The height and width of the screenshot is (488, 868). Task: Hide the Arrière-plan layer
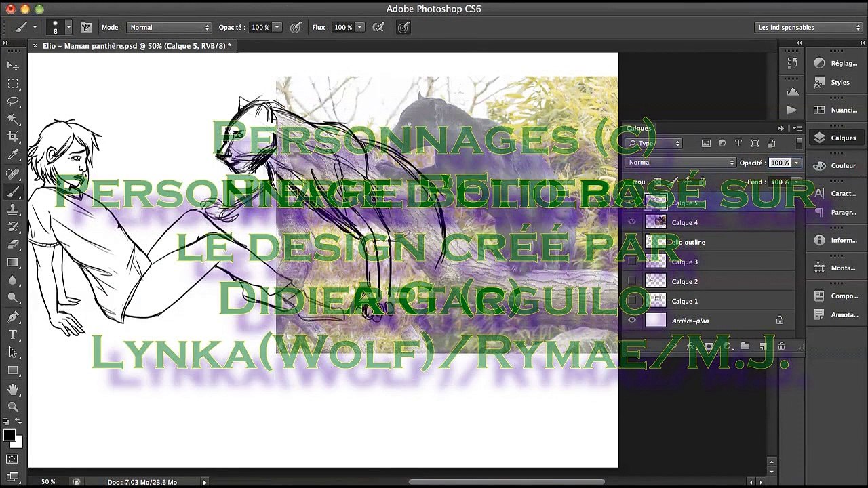[632, 321]
